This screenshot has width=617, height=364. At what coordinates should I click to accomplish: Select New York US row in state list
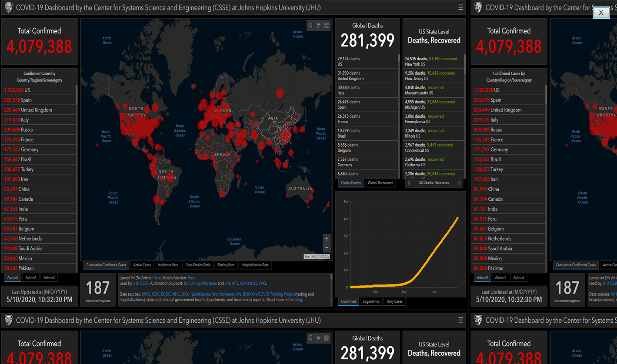(433, 61)
